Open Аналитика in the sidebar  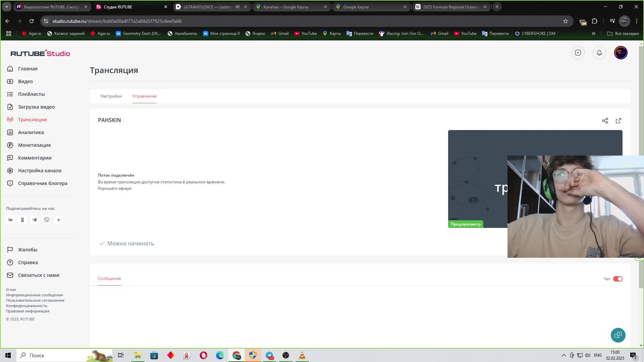point(31,132)
